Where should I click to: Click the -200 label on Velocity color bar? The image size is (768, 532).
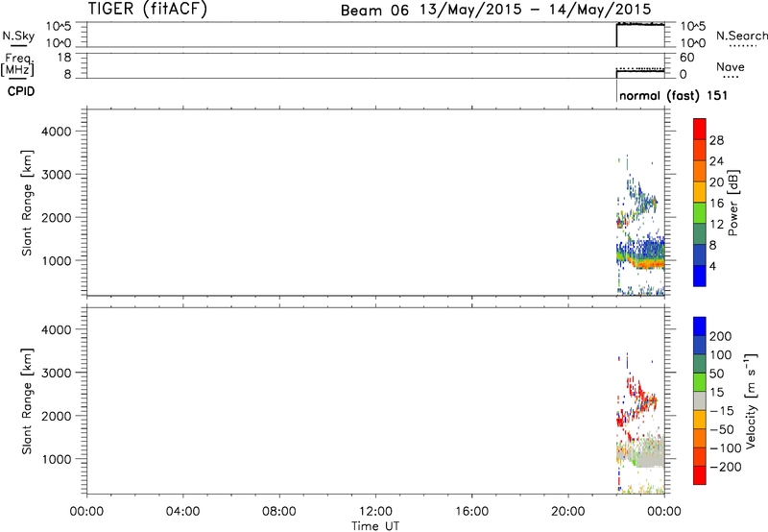(725, 467)
